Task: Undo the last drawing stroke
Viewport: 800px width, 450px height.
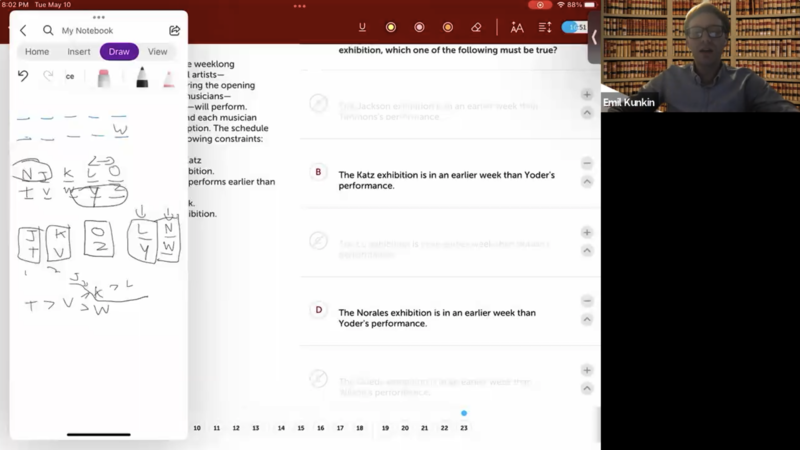Action: [23, 76]
